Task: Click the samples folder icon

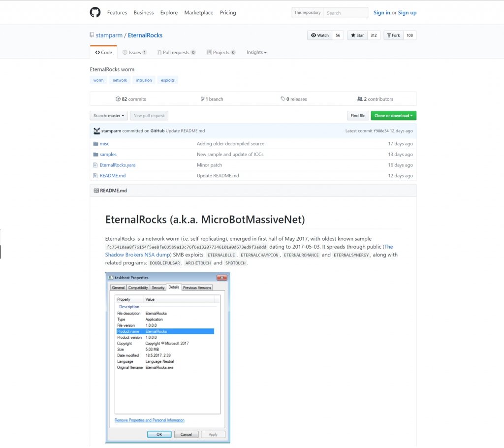Action: (x=95, y=155)
